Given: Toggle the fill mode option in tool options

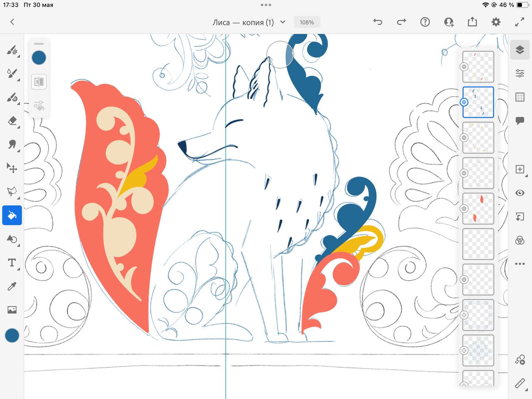Looking at the screenshot, I should click(x=39, y=81).
